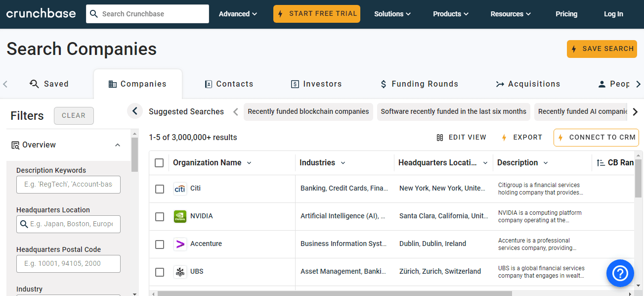The width and height of the screenshot is (644, 296).
Task: Click the magnifier icon in Headquarters Location filter
Action: tap(24, 224)
